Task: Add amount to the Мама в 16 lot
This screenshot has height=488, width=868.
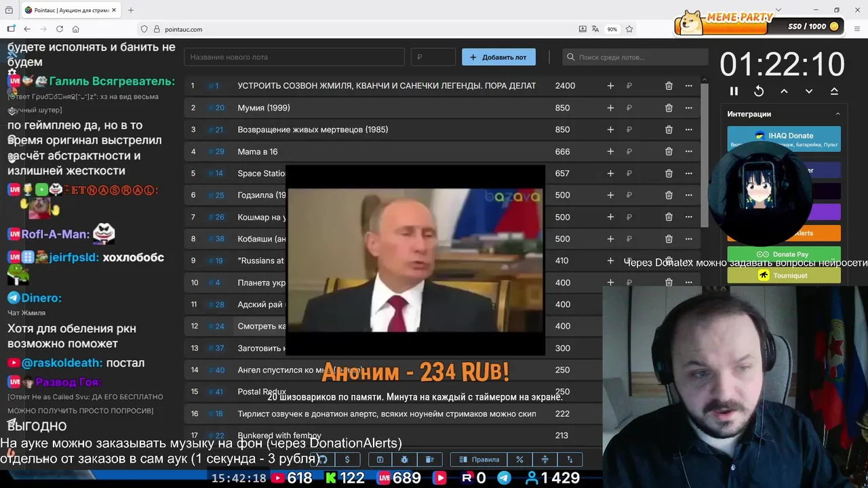Action: pos(610,152)
